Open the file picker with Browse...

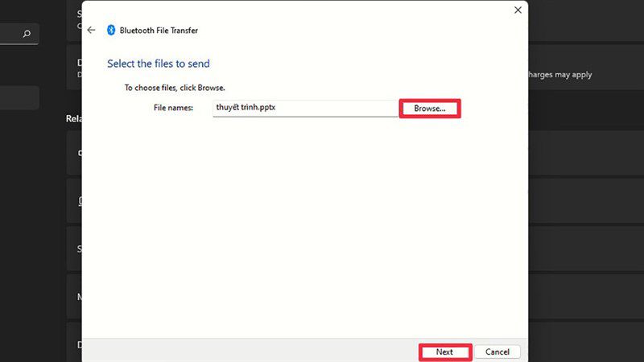click(430, 109)
